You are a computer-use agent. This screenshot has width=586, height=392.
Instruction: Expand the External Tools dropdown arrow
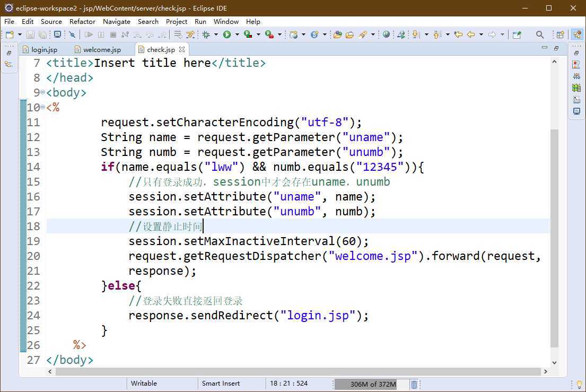point(279,35)
